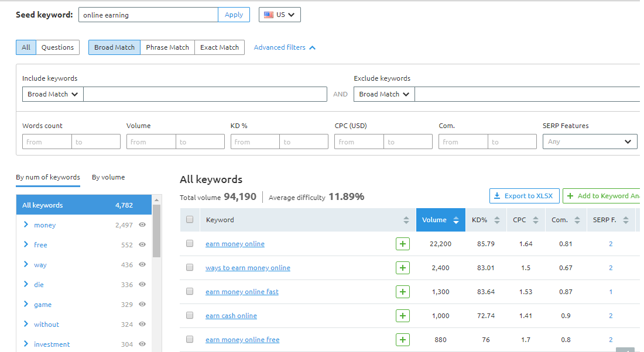Sort by CPC column arrows
This screenshot has height=352, width=644.
[536, 220]
